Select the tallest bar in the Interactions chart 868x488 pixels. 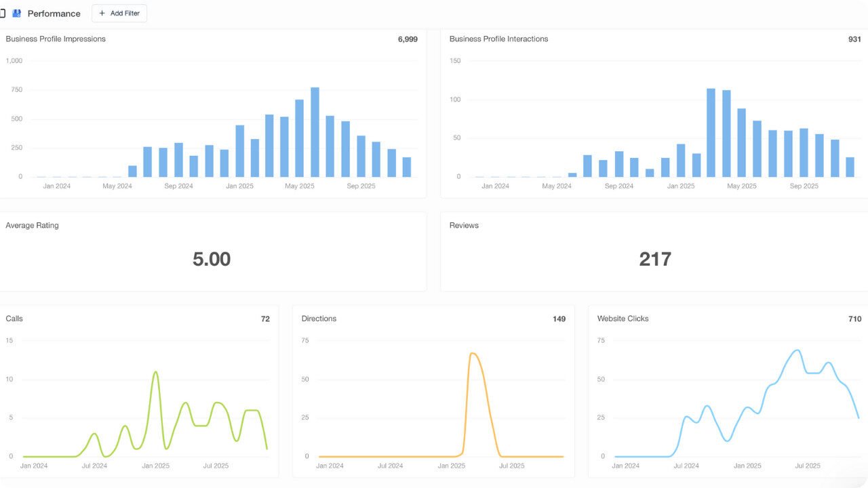point(711,132)
